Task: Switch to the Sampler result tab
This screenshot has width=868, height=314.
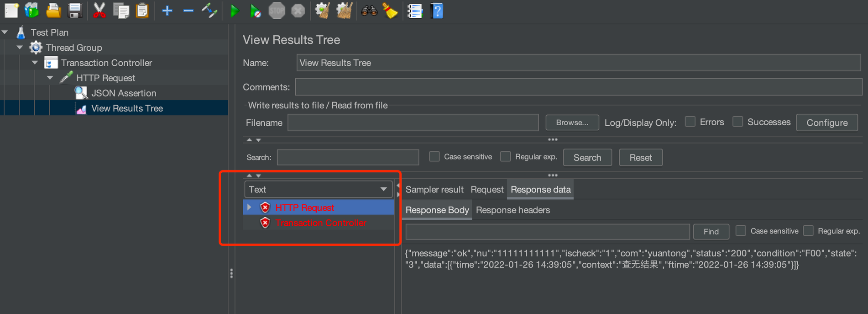Action: [x=434, y=190]
